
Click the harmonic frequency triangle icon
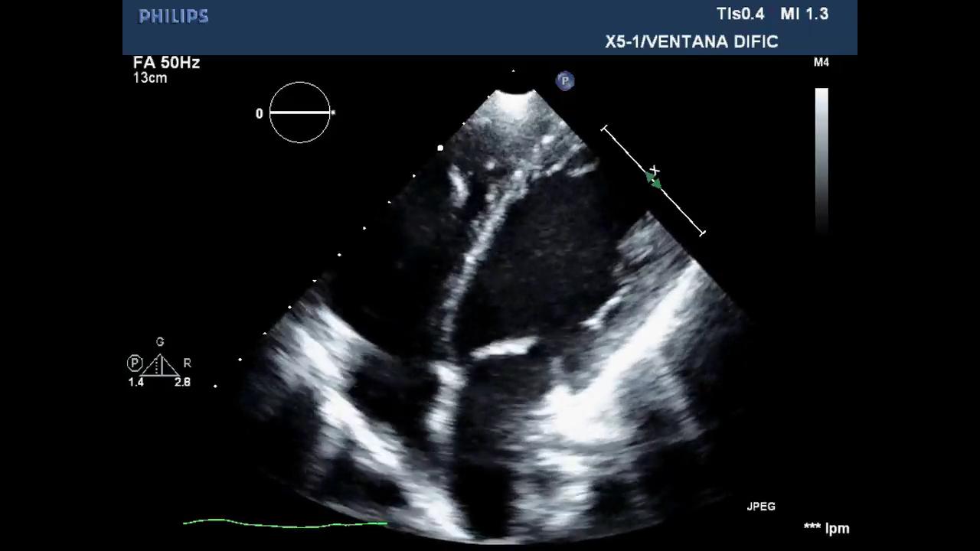pyautogui.click(x=159, y=364)
